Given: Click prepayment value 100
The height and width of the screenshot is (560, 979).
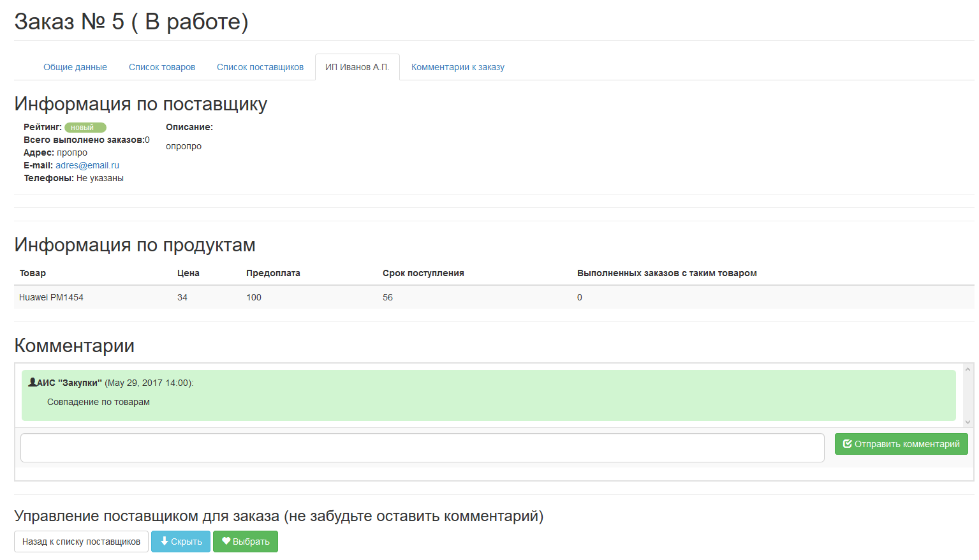Looking at the screenshot, I should pos(254,297).
